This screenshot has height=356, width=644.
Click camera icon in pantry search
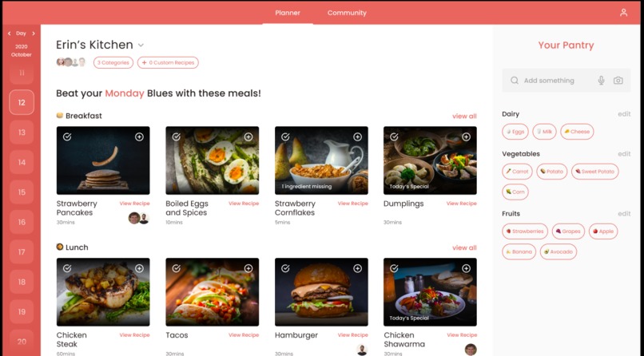618,81
